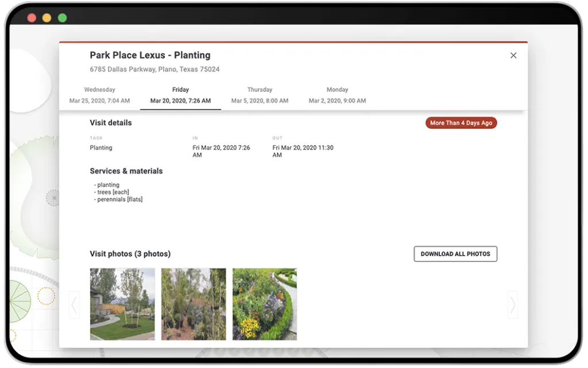
Task: Go to previous photos with left arrow
Action: tap(74, 305)
